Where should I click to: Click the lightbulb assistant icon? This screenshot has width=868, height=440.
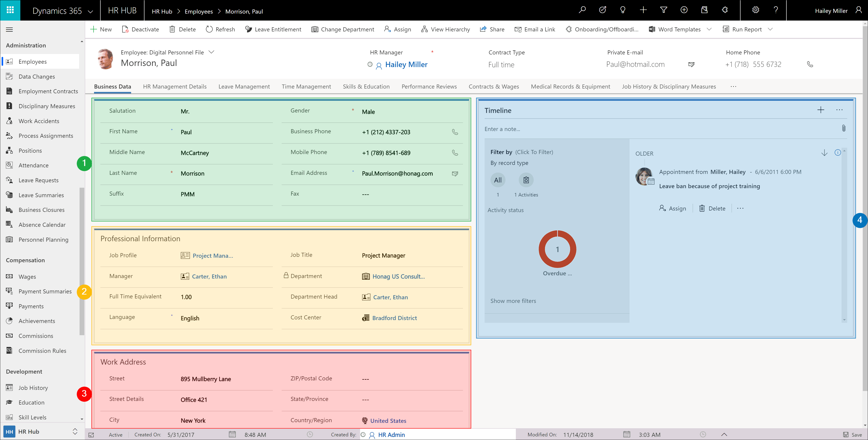click(x=623, y=10)
